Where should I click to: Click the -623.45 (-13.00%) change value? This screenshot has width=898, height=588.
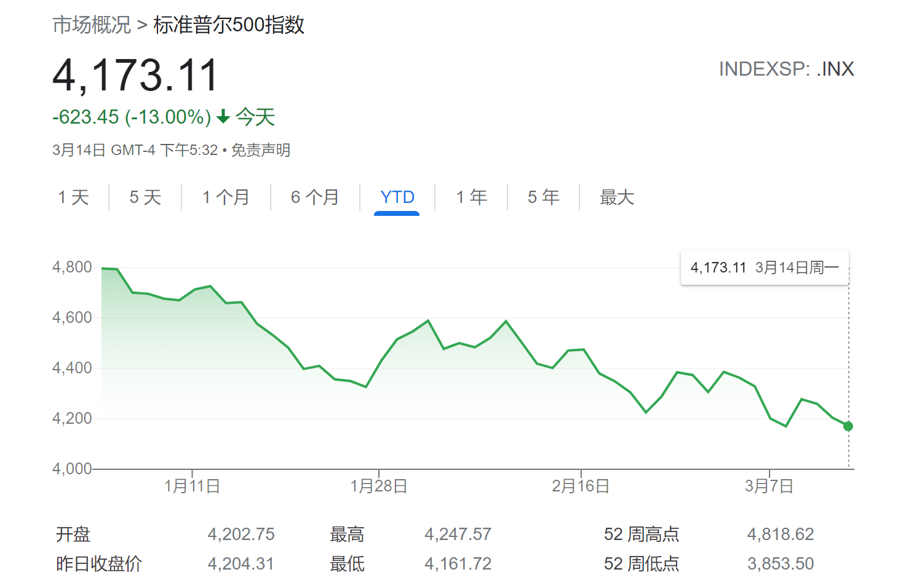[x=132, y=117]
